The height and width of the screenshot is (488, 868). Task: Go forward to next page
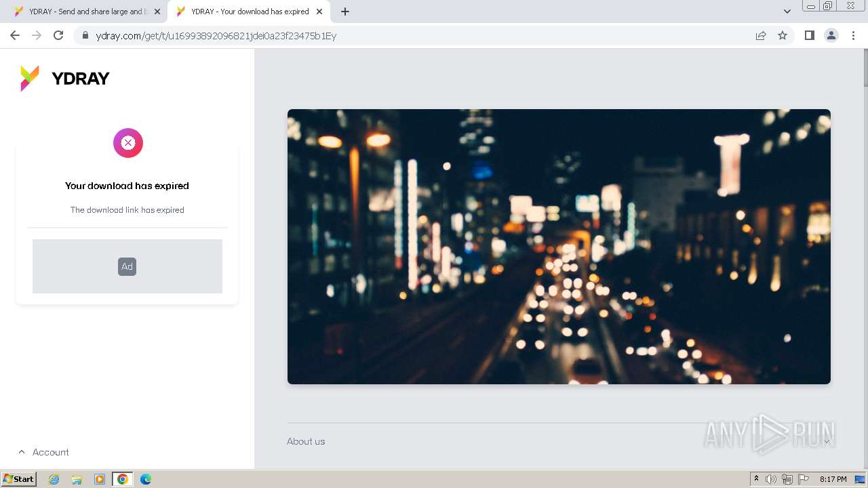tap(37, 35)
